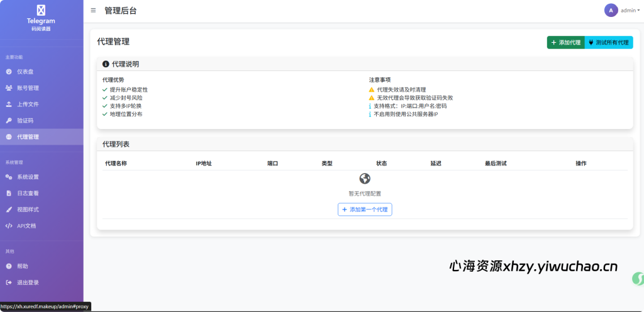Click the green floating widget icon at right edge
Screen dimensions: 644x312
coord(638,279)
